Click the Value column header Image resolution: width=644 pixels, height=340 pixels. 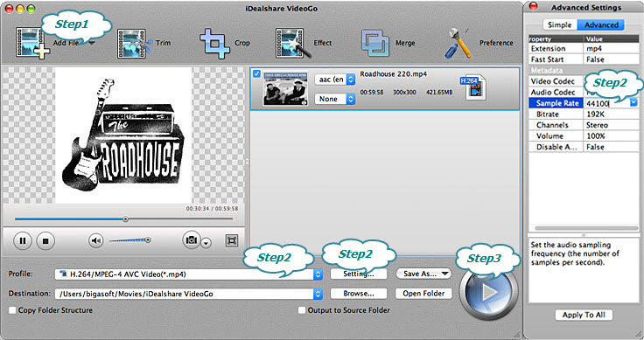[611, 39]
